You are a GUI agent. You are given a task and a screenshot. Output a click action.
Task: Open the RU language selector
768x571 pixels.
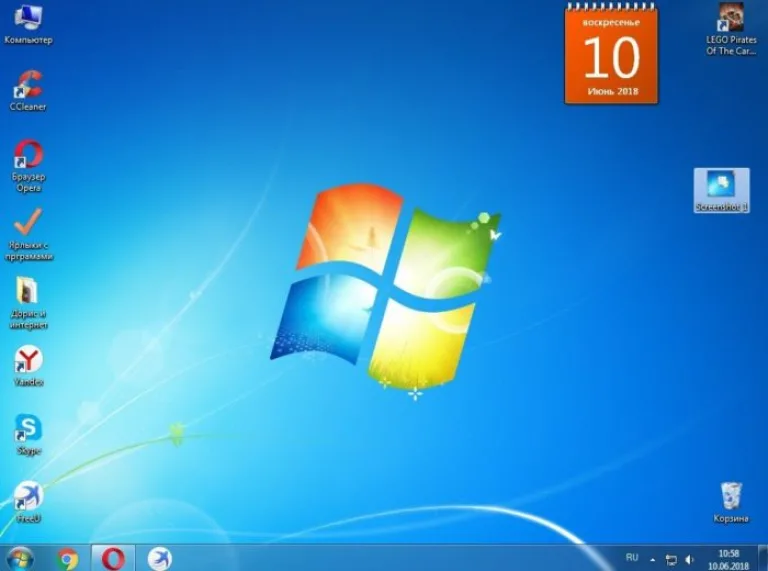632,557
